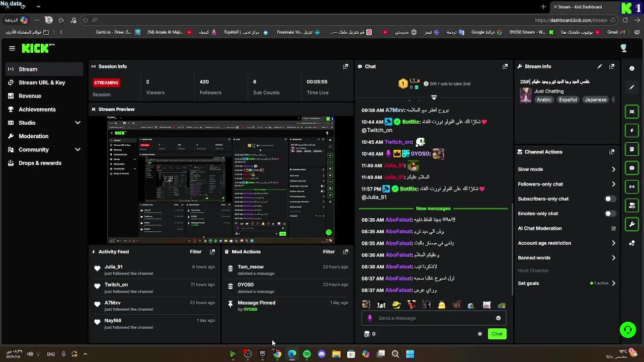The width and height of the screenshot is (644, 362).
Task: Open Activity Feed Filter
Action: (196, 252)
